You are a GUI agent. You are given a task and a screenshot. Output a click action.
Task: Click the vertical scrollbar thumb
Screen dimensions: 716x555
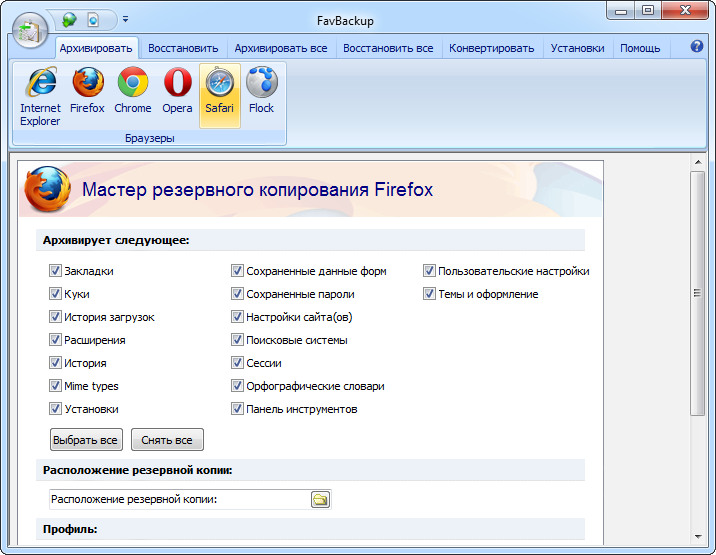(x=697, y=293)
